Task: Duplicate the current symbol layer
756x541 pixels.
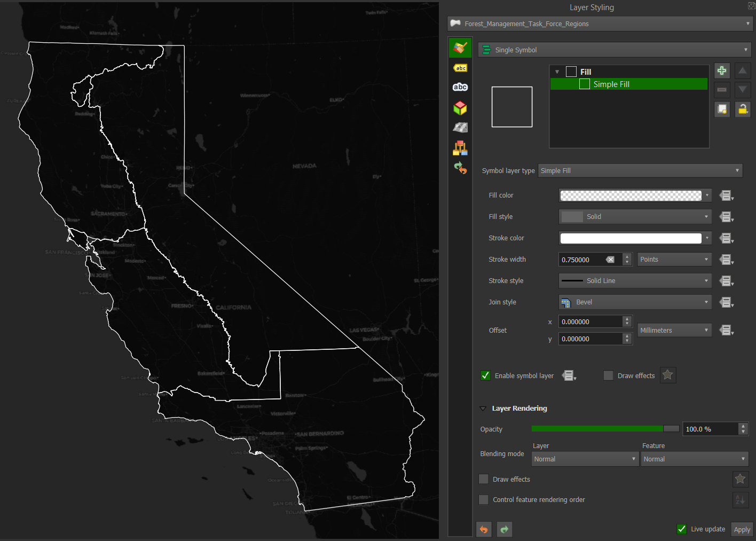Action: [721, 109]
